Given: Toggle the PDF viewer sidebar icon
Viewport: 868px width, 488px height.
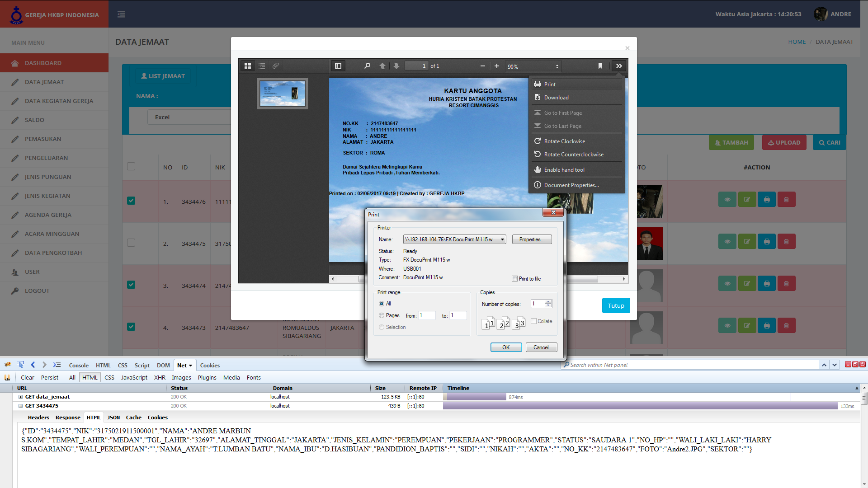Looking at the screenshot, I should (x=338, y=66).
